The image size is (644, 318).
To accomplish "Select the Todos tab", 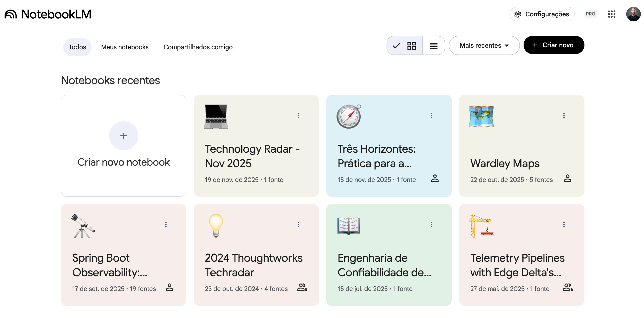I will point(77,47).
